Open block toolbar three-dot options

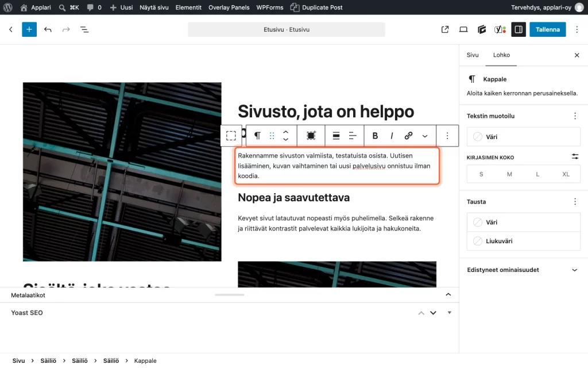point(447,136)
